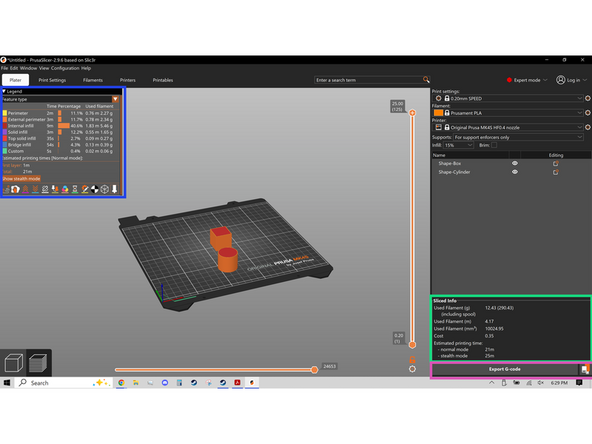Screen dimensions: 592x444
Task: Switch to Print Settings tab
Action: click(52, 80)
